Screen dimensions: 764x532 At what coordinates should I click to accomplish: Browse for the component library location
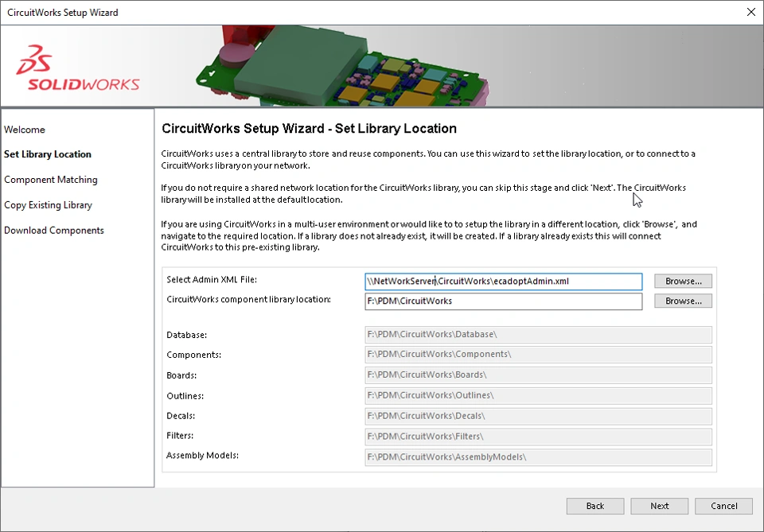[683, 301]
